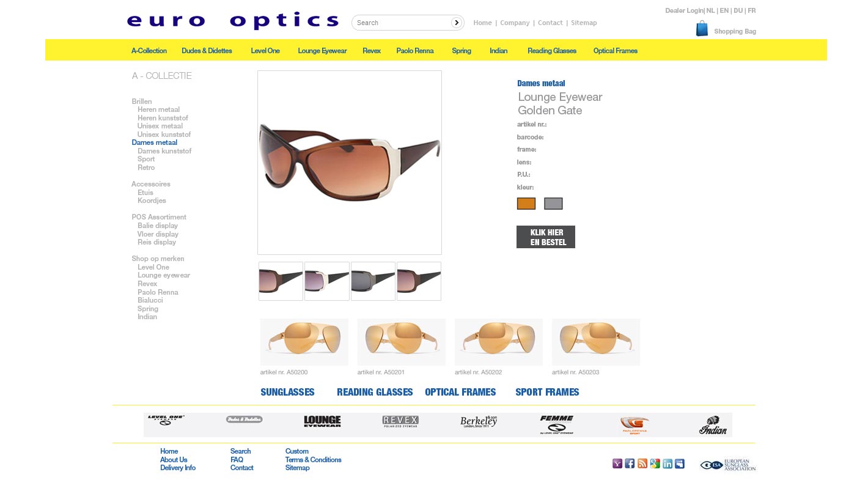Viewport: 868px width, 483px height.
Task: Click the Revex brand logo
Action: click(400, 421)
